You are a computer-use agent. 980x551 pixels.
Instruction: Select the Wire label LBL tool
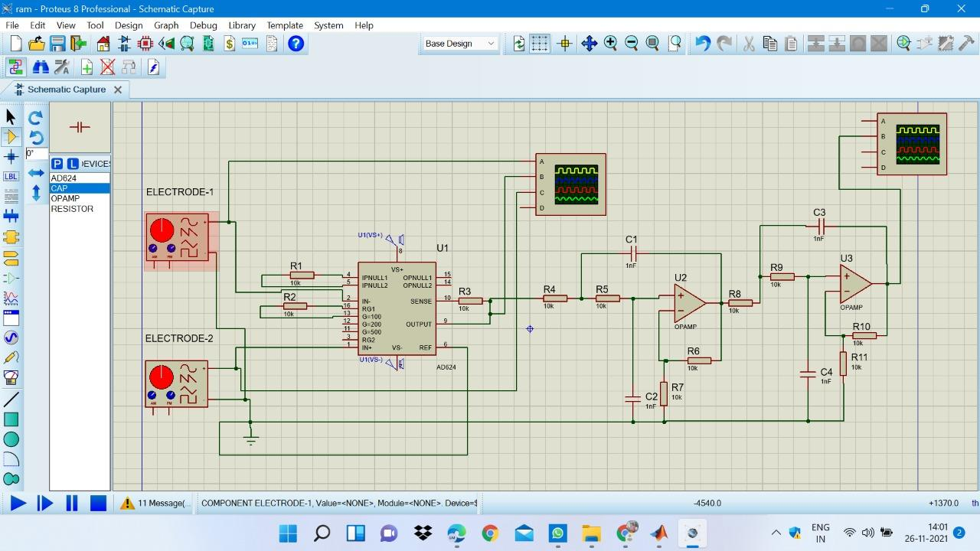[11, 177]
